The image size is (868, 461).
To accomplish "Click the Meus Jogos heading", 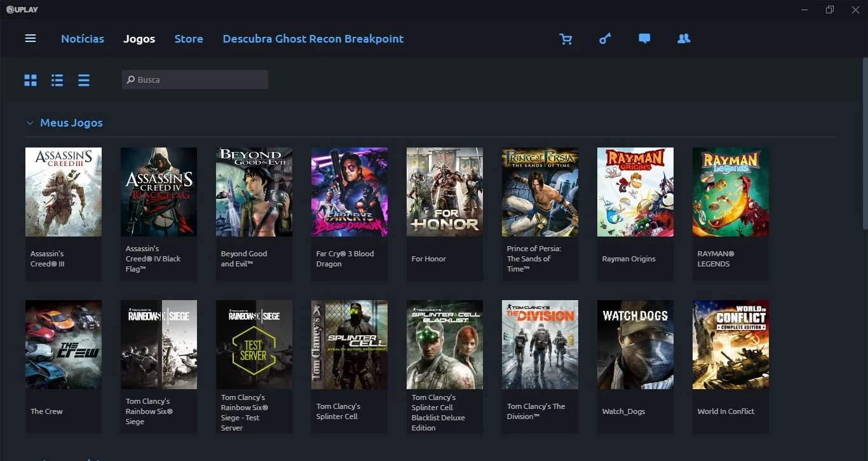I will (71, 123).
